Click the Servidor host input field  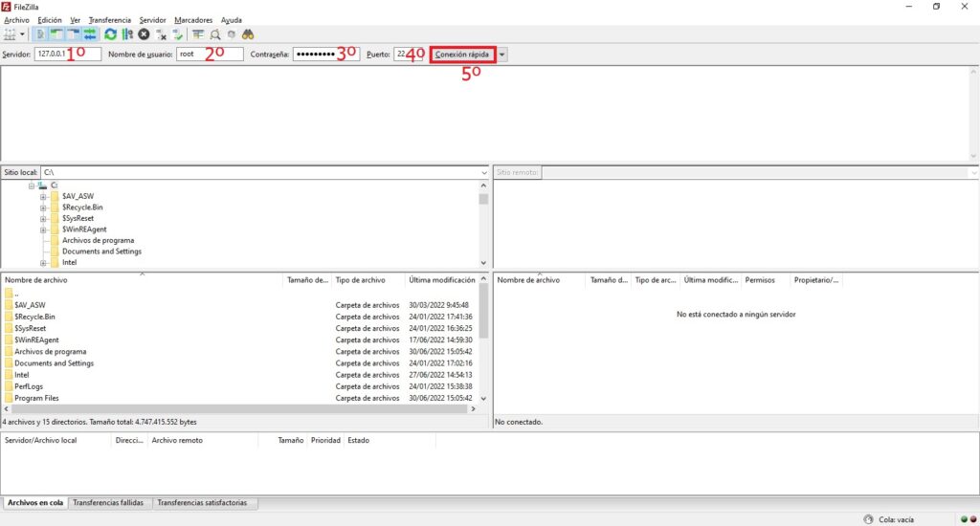point(68,55)
